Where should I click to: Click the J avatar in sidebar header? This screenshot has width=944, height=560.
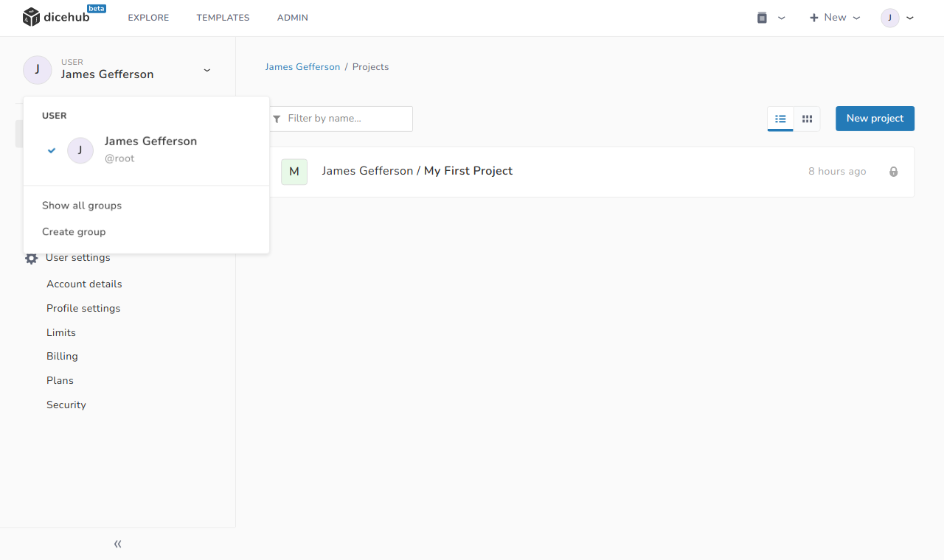tap(38, 70)
